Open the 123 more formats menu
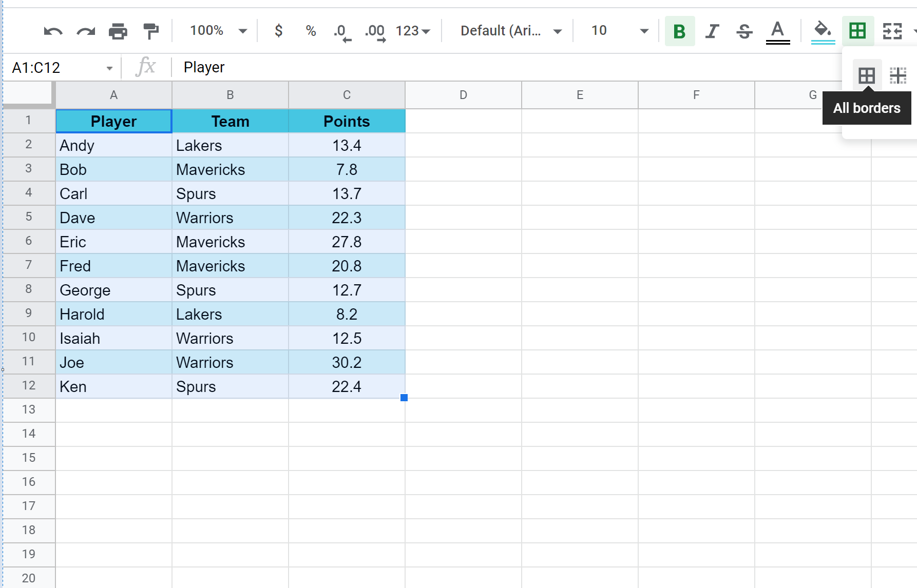The image size is (917, 588). click(x=413, y=31)
